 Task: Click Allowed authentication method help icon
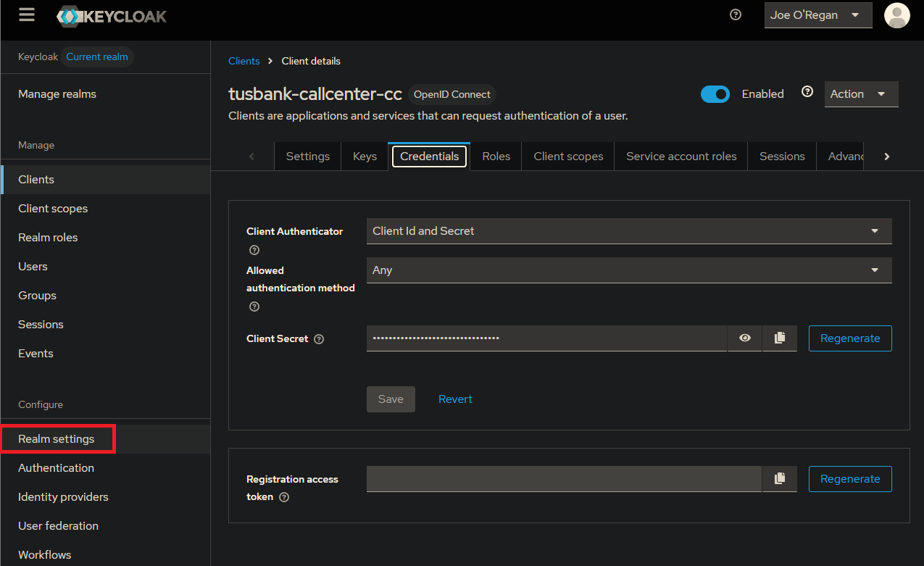pyautogui.click(x=254, y=307)
